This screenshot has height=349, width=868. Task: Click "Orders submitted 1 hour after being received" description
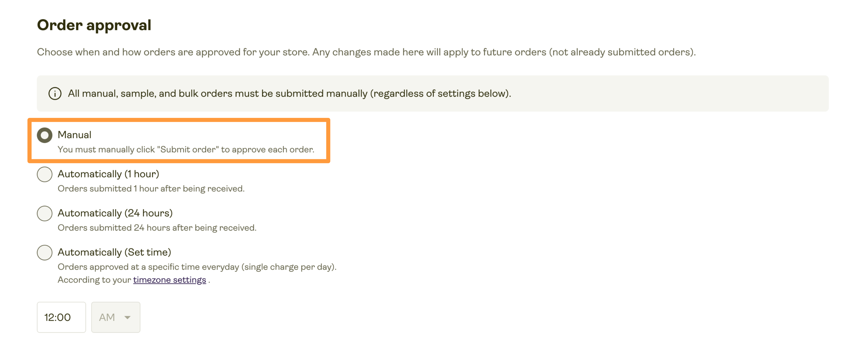pos(151,188)
